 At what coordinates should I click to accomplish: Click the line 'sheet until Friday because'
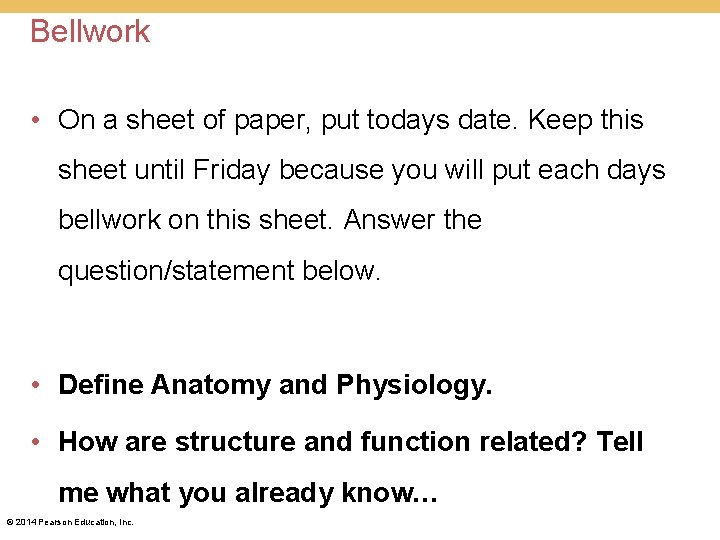coord(361,170)
